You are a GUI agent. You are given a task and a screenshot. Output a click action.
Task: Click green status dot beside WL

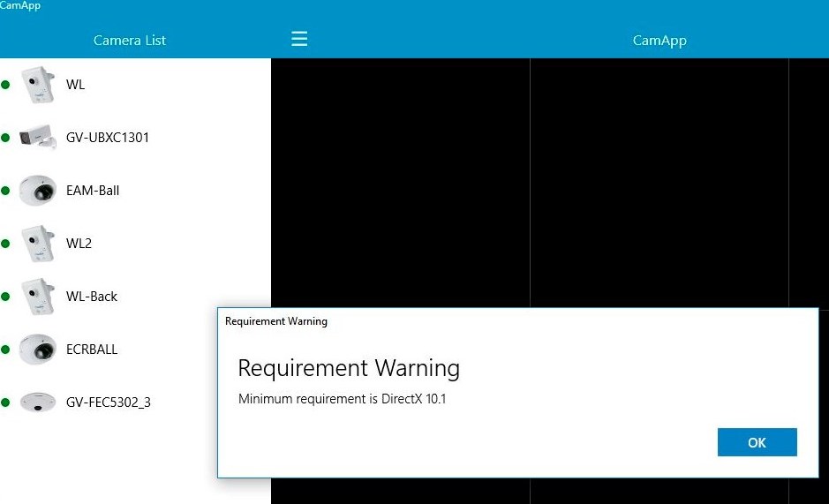point(5,85)
